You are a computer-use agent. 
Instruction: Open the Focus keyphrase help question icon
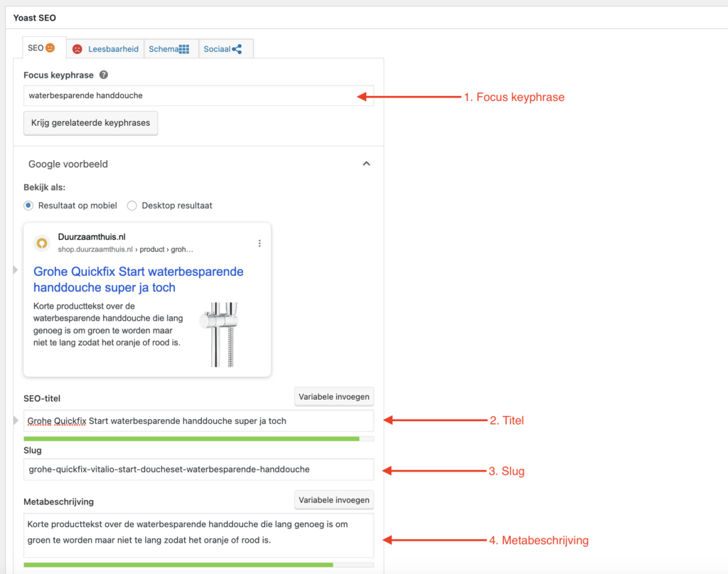(104, 75)
